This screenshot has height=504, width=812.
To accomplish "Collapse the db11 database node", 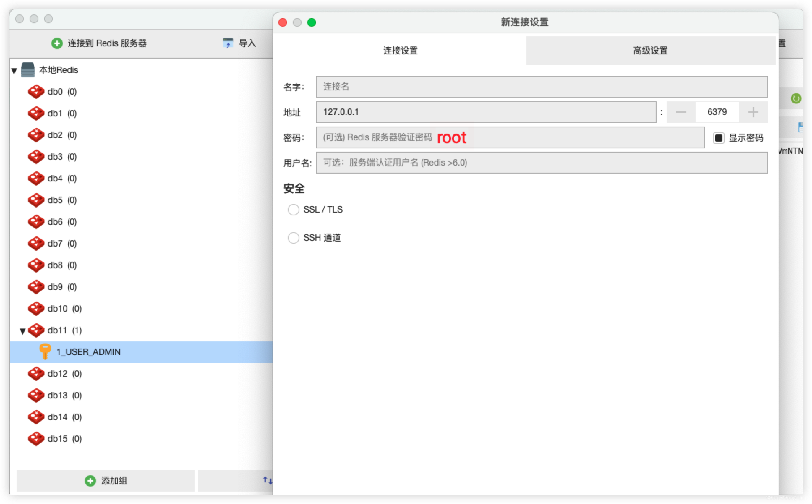I will pyautogui.click(x=22, y=331).
